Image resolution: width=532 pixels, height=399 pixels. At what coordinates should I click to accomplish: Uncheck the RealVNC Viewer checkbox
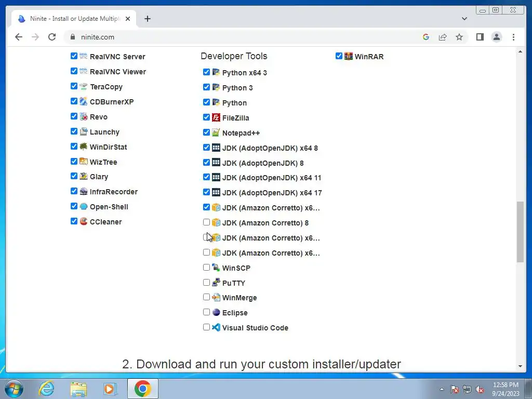[74, 71]
